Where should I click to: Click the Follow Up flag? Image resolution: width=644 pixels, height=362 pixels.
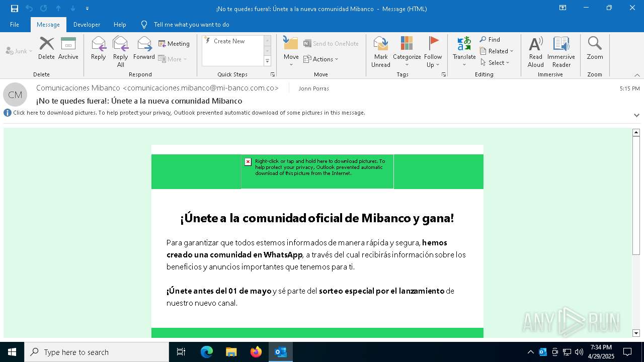click(x=433, y=52)
